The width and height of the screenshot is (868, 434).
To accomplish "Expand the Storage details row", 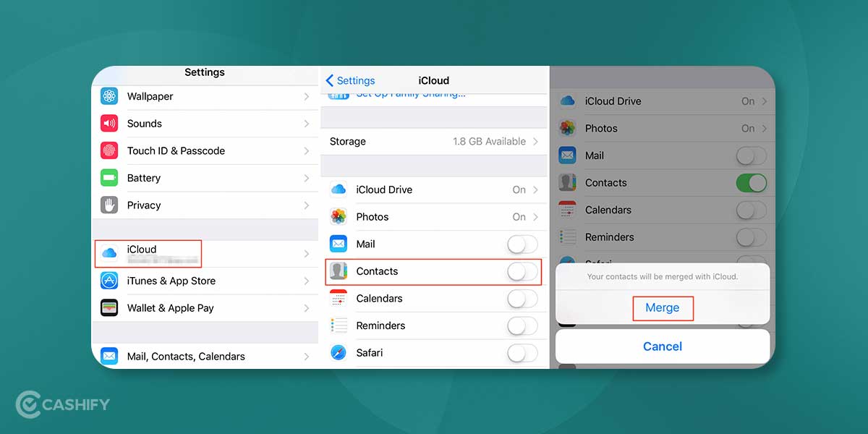I will (434, 141).
